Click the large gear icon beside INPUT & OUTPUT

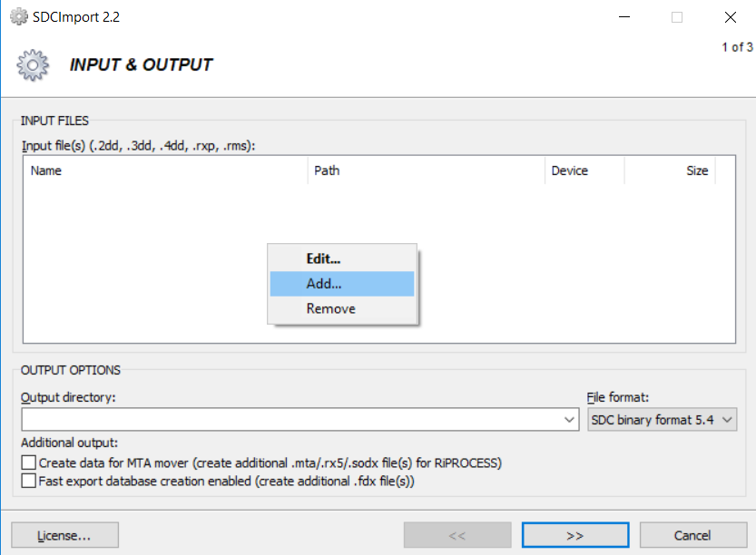(x=33, y=64)
